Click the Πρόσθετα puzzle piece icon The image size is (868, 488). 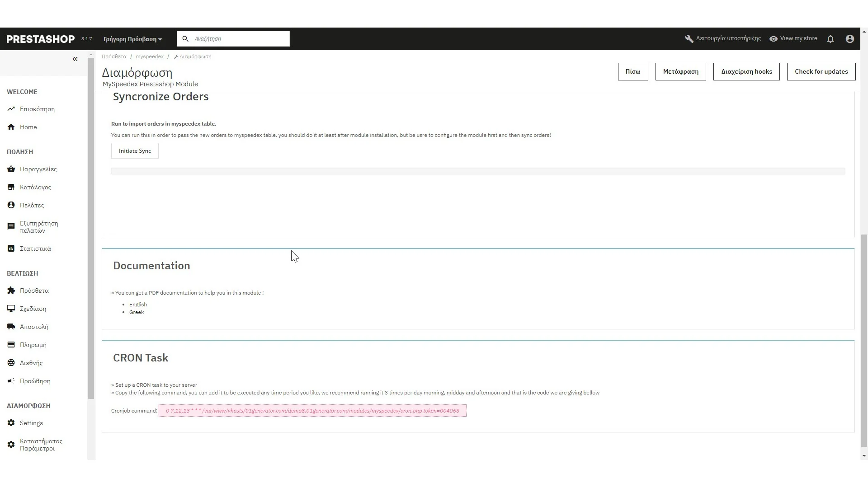[11, 291]
